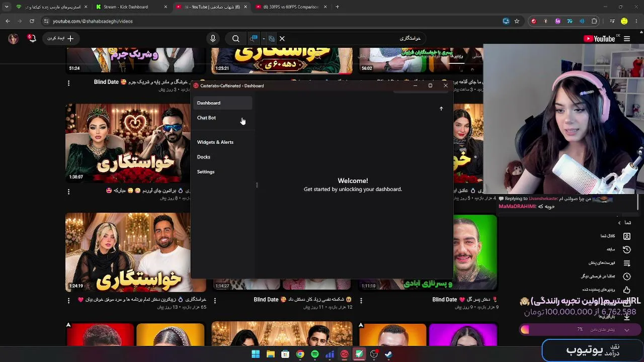Image resolution: width=644 pixels, height=362 pixels.
Task: Click the up arrow in Caffeinated dashboard
Action: (441, 109)
